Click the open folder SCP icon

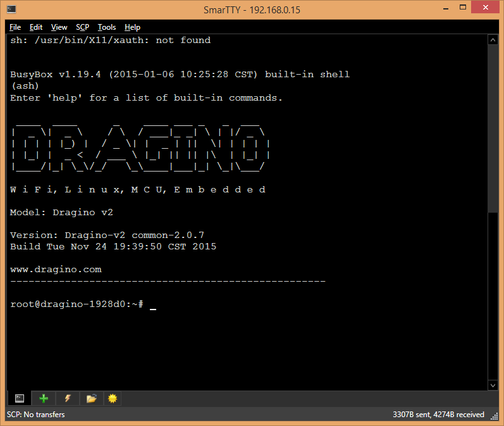(x=92, y=399)
